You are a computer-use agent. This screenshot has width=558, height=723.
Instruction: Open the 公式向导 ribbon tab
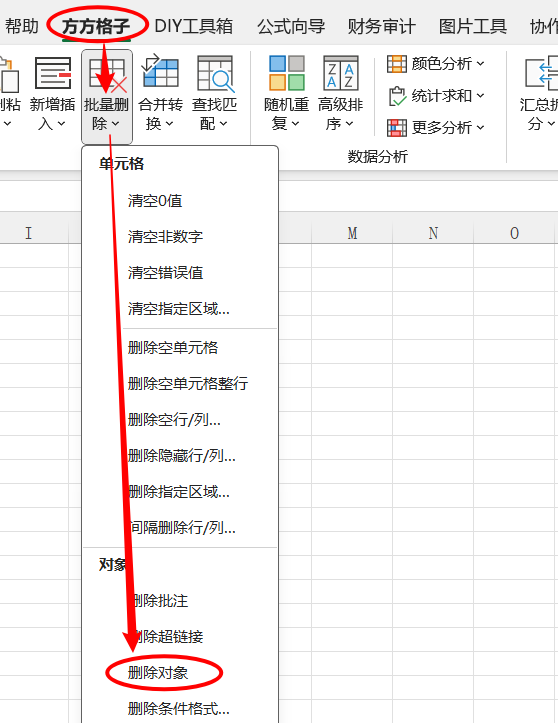(291, 26)
